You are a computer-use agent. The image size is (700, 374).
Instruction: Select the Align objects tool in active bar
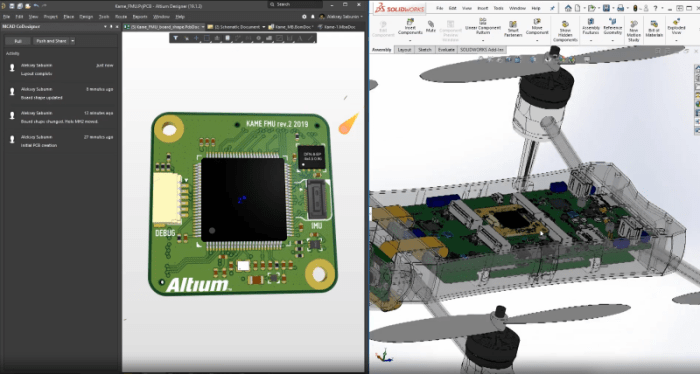tap(217, 38)
